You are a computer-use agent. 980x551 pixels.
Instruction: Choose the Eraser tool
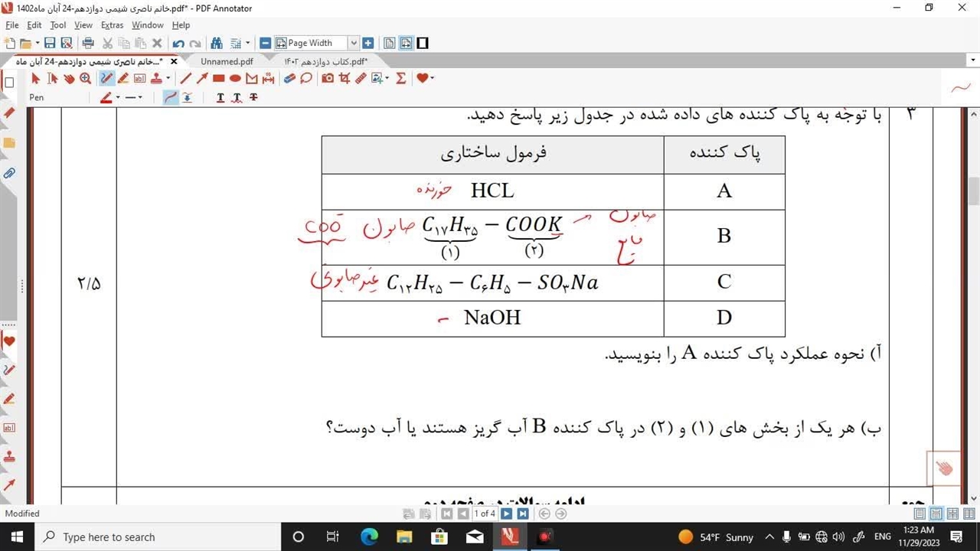click(289, 78)
